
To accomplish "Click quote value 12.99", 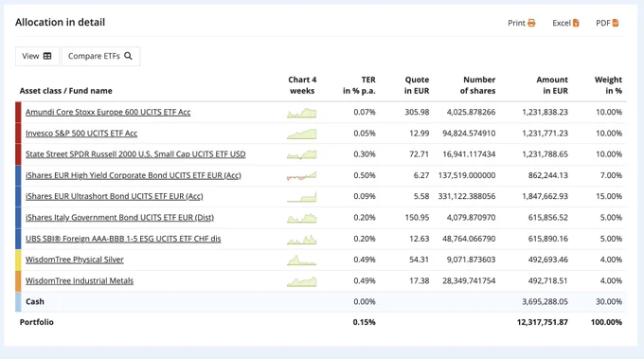I will [419, 134].
